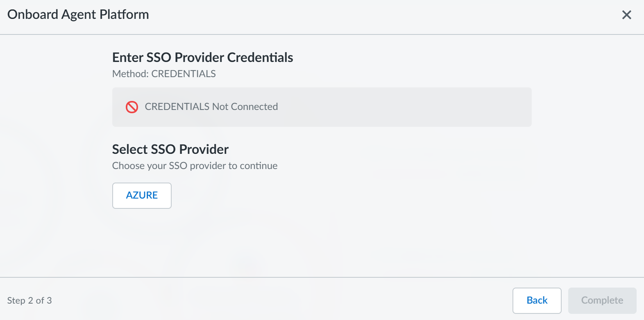
Task: Click the Onboard Agent Platform title
Action: pos(78,14)
